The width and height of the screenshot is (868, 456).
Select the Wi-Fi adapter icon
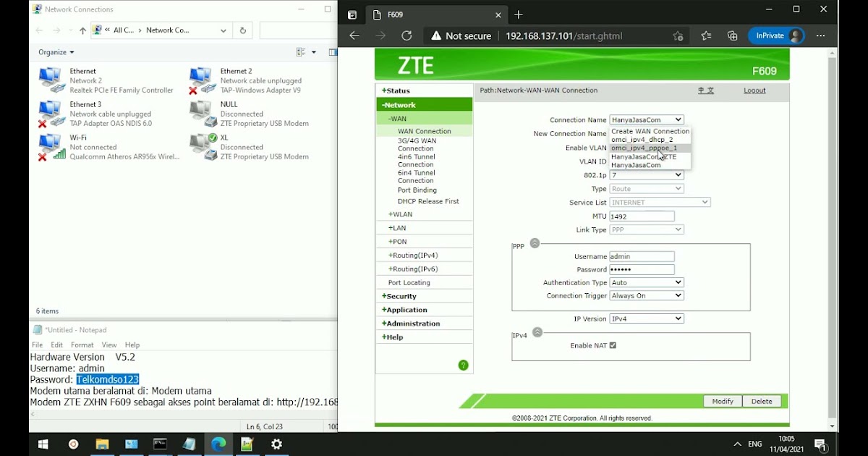click(51, 146)
